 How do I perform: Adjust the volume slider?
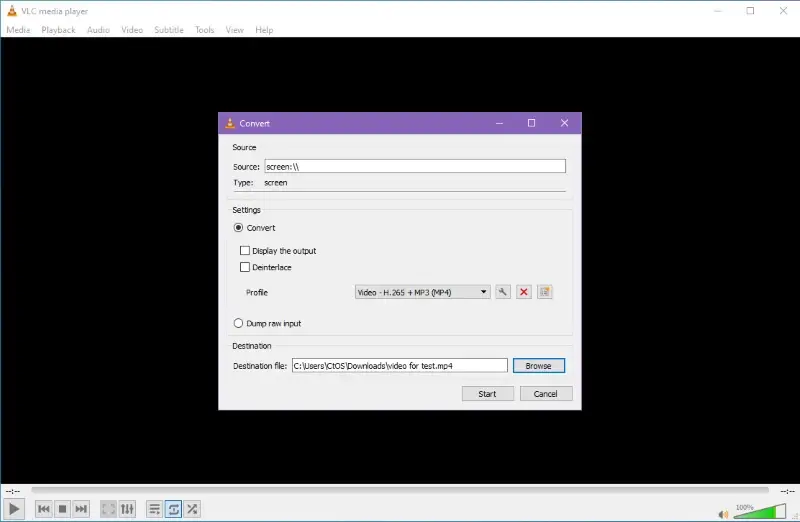(760, 511)
